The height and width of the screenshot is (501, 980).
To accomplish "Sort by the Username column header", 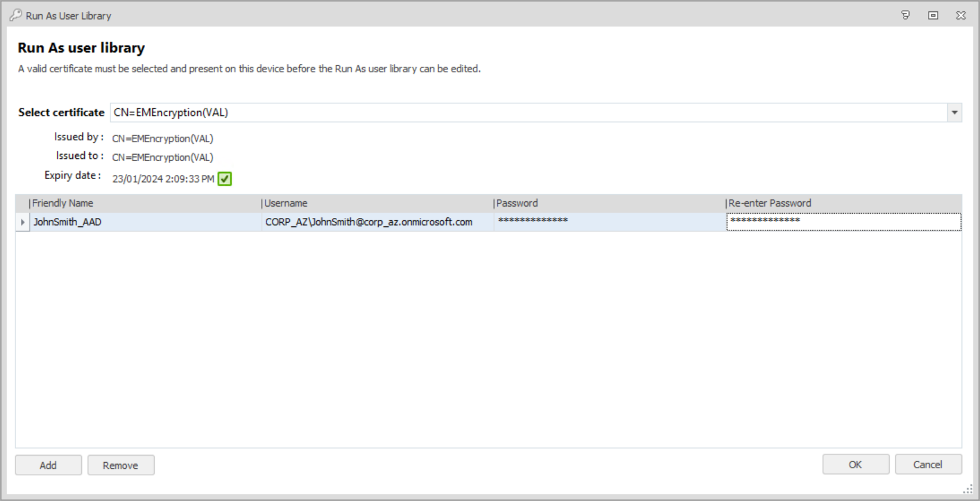I will 376,204.
